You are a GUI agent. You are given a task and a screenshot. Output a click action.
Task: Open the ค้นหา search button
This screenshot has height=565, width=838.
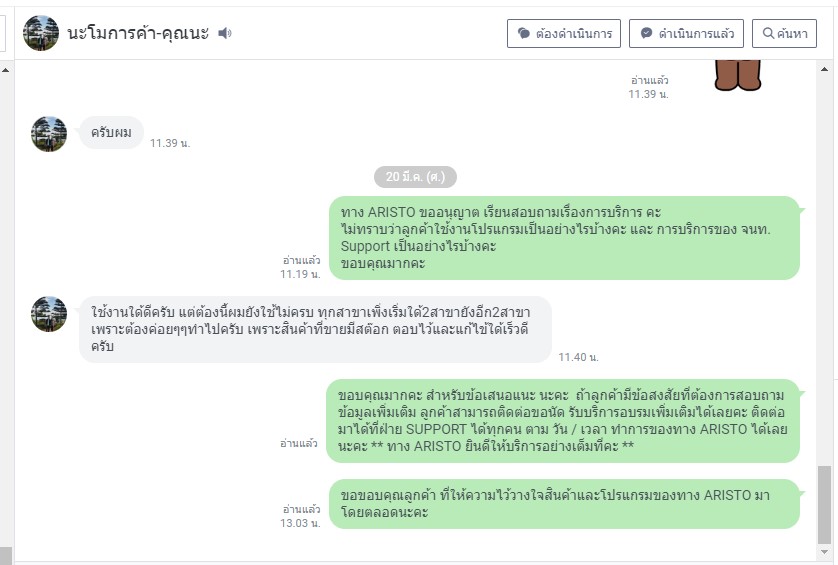pos(784,33)
